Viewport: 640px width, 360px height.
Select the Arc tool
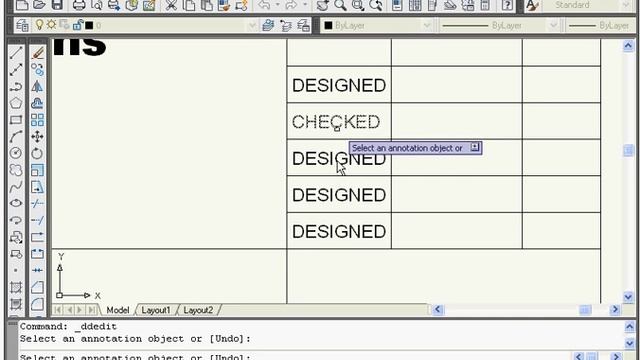tap(16, 137)
